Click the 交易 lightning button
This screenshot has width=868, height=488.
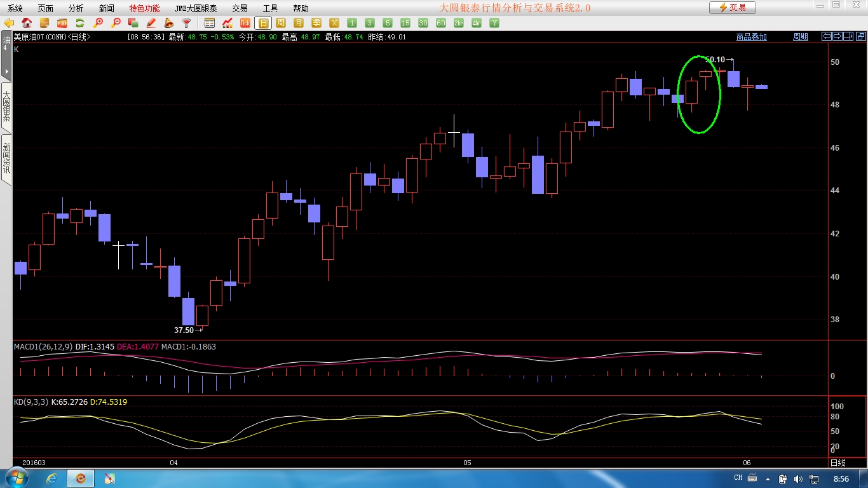(732, 8)
